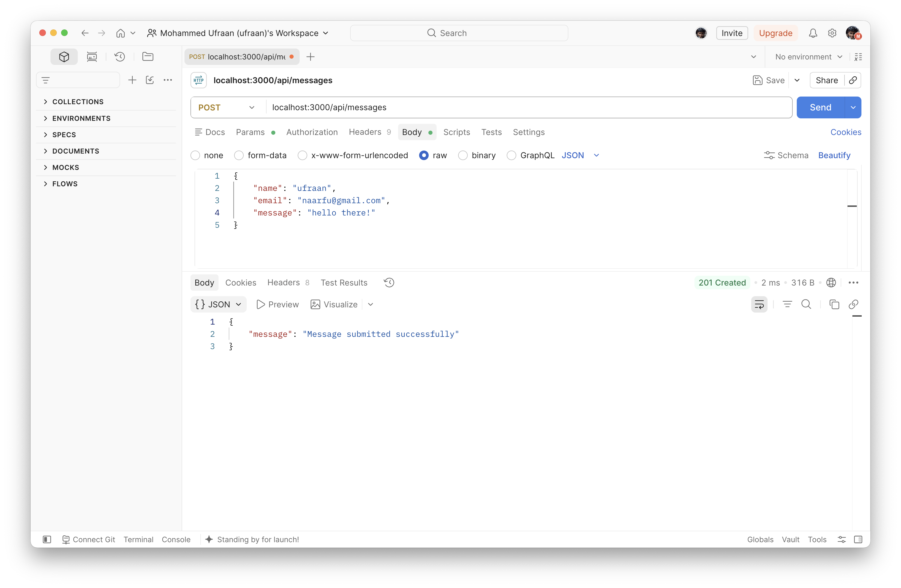The height and width of the screenshot is (588, 901).
Task: Open the History clock icon in sidebar
Action: point(120,57)
